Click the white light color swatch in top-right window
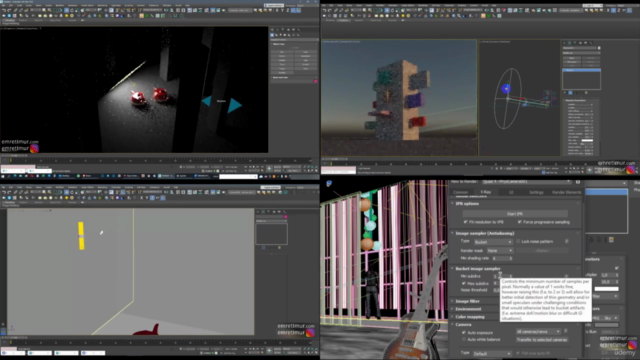Screen dimensions: 640x360 [587, 140]
